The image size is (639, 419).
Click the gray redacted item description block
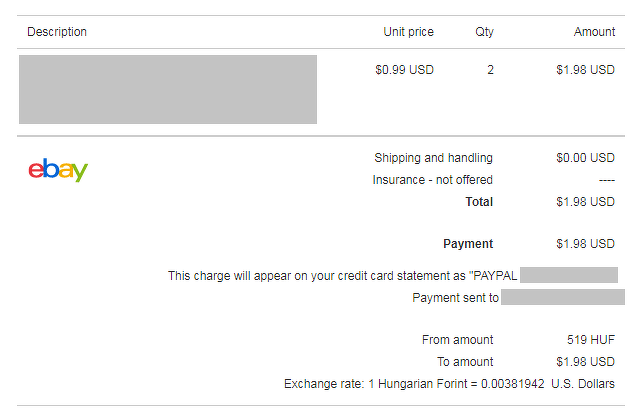[168, 89]
